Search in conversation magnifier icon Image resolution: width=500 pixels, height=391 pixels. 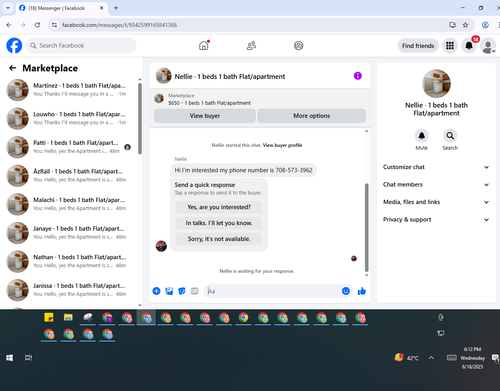450,136
